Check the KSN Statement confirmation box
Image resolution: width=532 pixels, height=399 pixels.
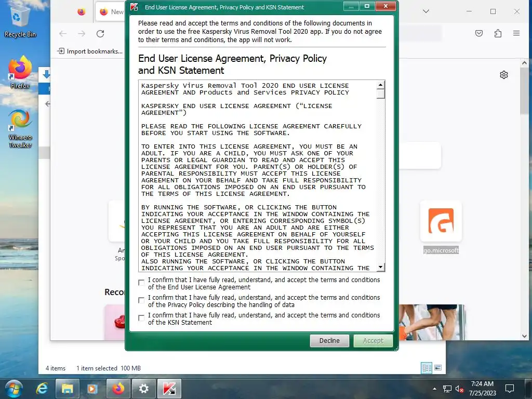tap(141, 318)
